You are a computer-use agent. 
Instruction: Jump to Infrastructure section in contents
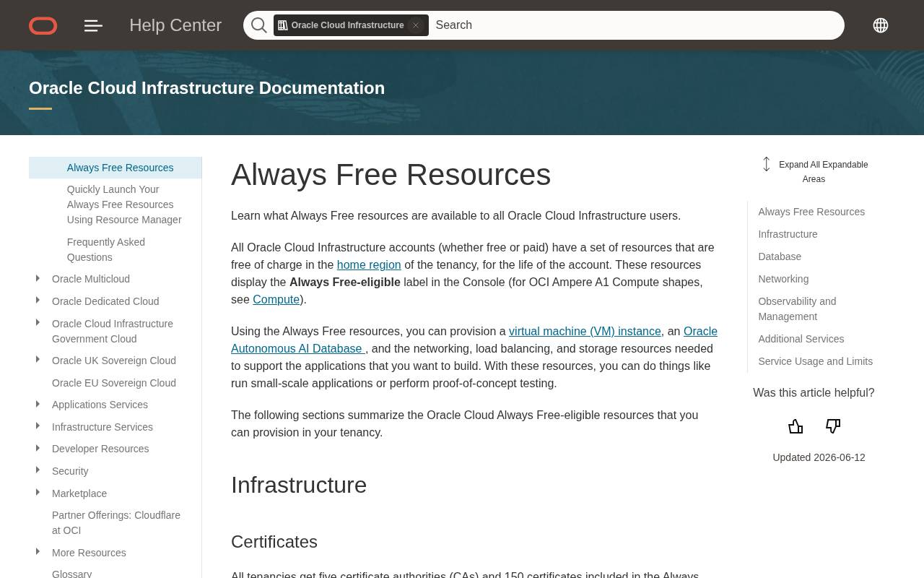(788, 234)
